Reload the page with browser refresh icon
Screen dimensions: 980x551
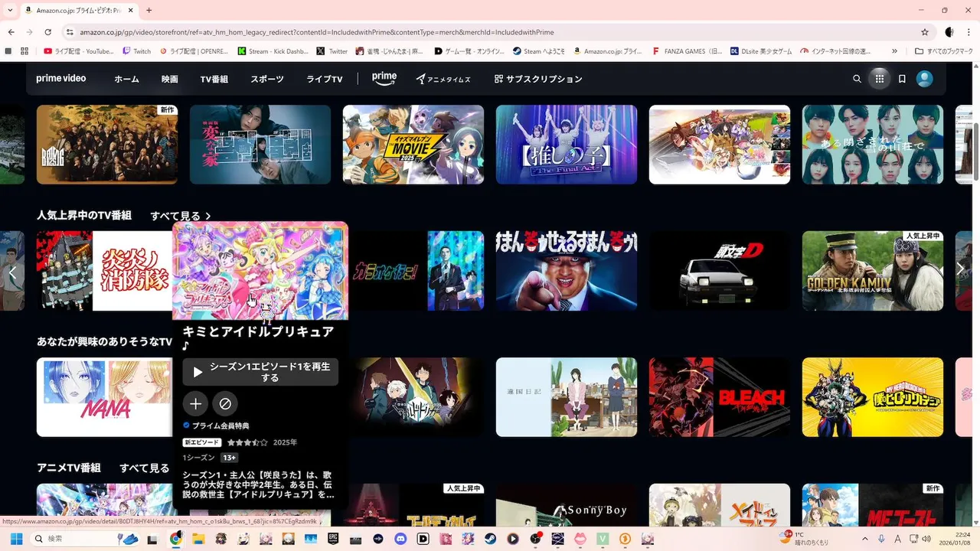tap(48, 32)
